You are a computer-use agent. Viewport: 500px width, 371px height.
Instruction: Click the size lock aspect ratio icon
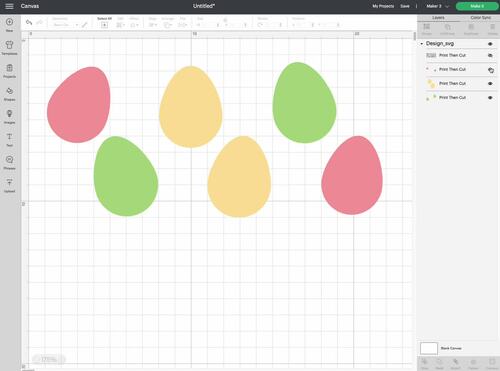coord(225,21)
